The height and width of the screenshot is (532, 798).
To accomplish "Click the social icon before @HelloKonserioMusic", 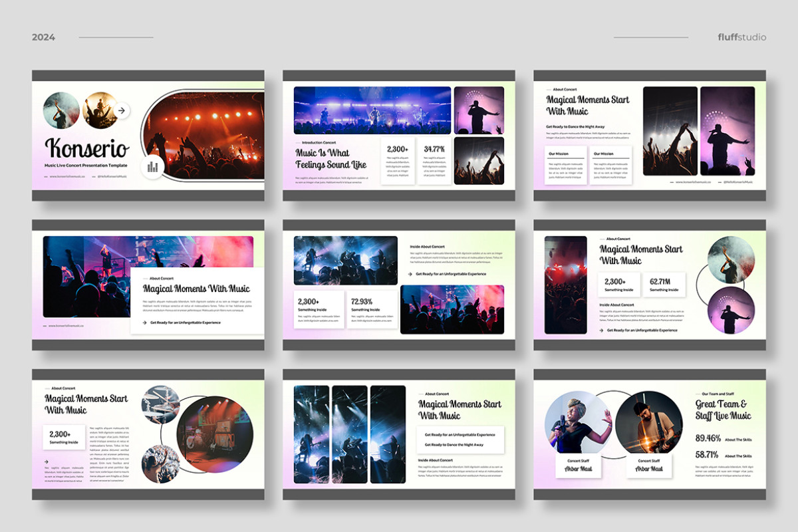I will point(94,176).
